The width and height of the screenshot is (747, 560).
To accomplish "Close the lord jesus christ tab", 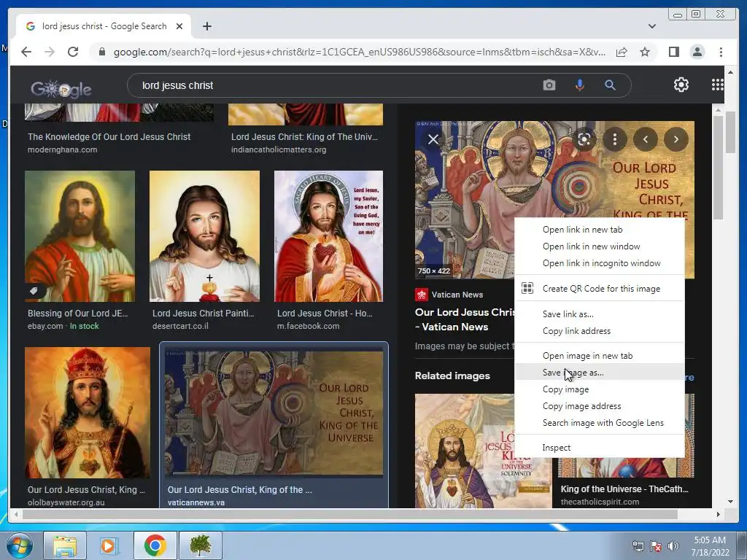I will (179, 26).
